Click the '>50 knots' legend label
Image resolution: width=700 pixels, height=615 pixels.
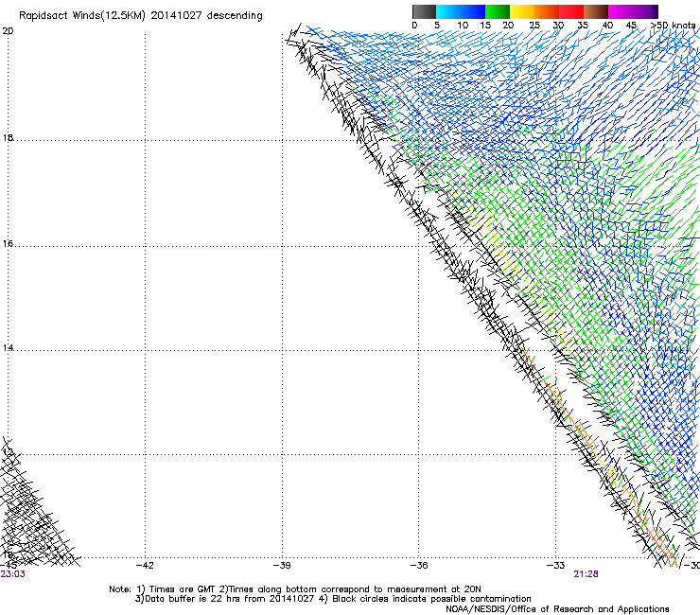point(674,26)
